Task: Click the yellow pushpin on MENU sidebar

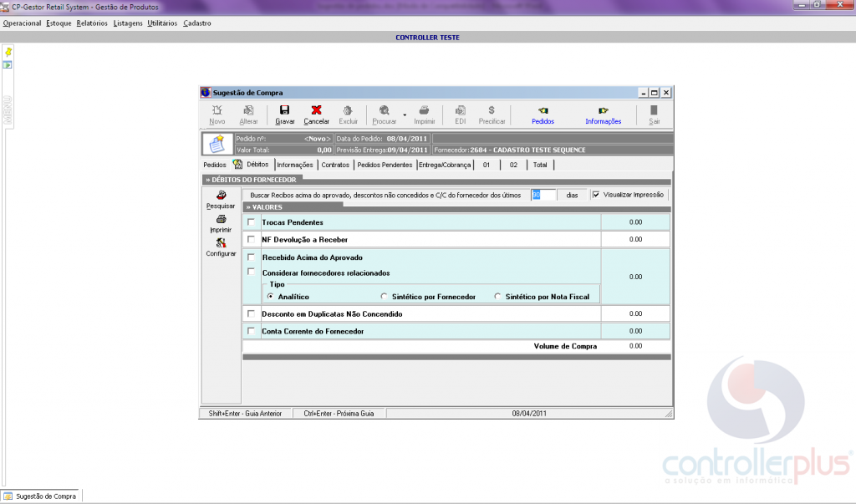Action: (8, 52)
